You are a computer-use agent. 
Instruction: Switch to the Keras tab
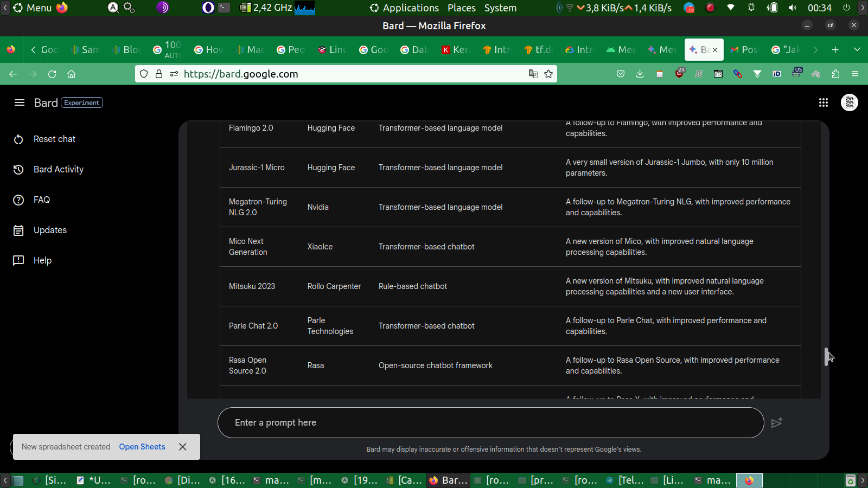click(456, 49)
